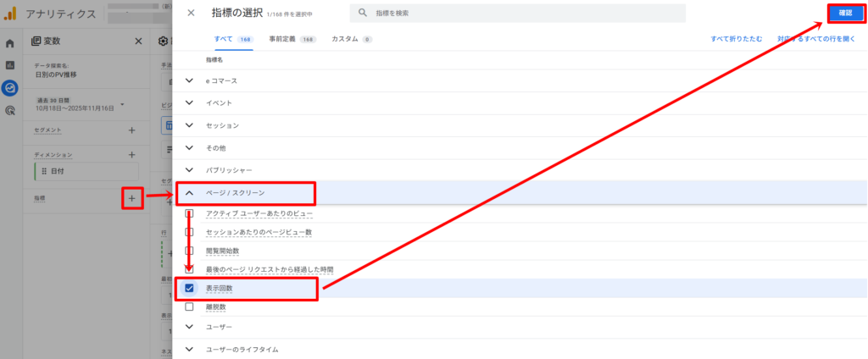The height and width of the screenshot is (359, 868).
Task: Open the Advertising icon in sidebar
Action: coord(10,110)
